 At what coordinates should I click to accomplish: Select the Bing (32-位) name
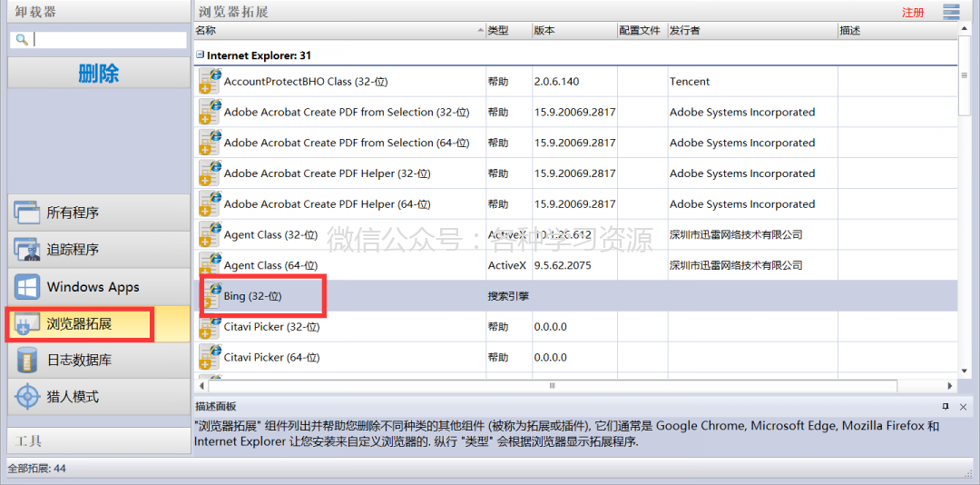252,297
